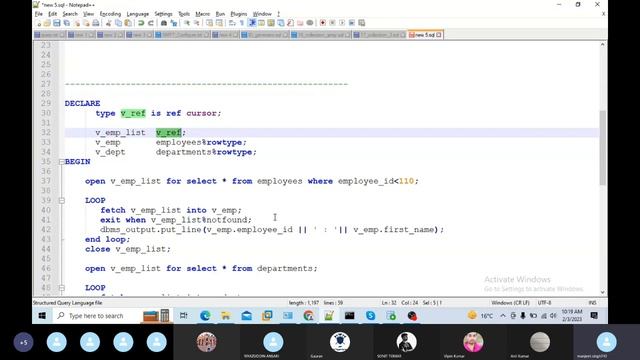
Task: Open the View menu
Action: [x=88, y=14]
